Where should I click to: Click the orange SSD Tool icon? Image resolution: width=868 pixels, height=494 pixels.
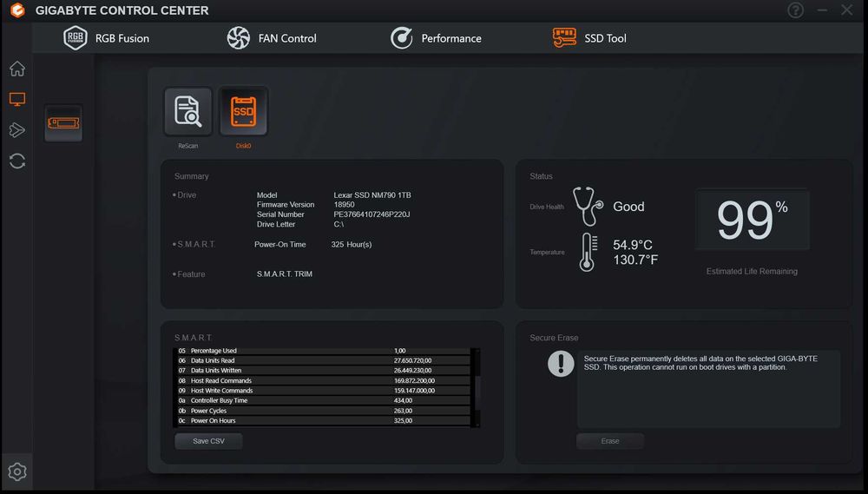click(x=564, y=38)
